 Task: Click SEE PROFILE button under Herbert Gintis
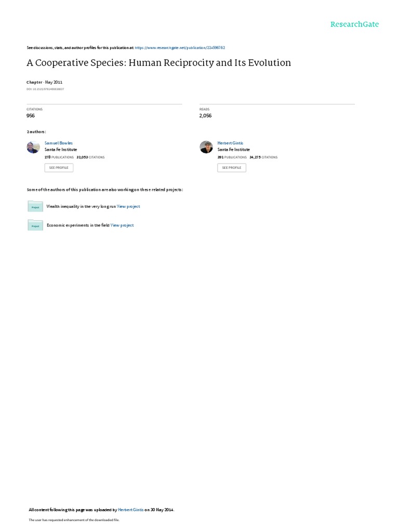point(232,168)
